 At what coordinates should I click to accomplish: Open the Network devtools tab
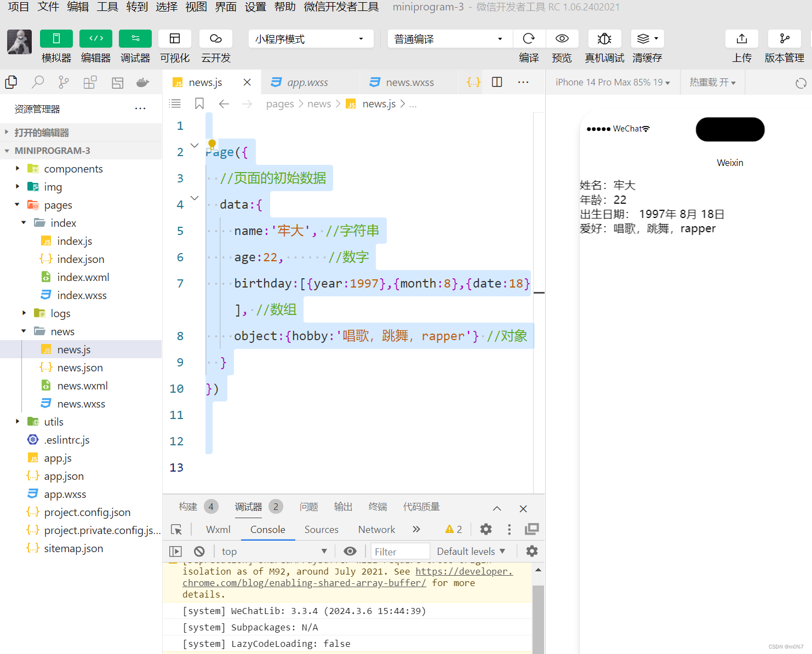(x=376, y=530)
